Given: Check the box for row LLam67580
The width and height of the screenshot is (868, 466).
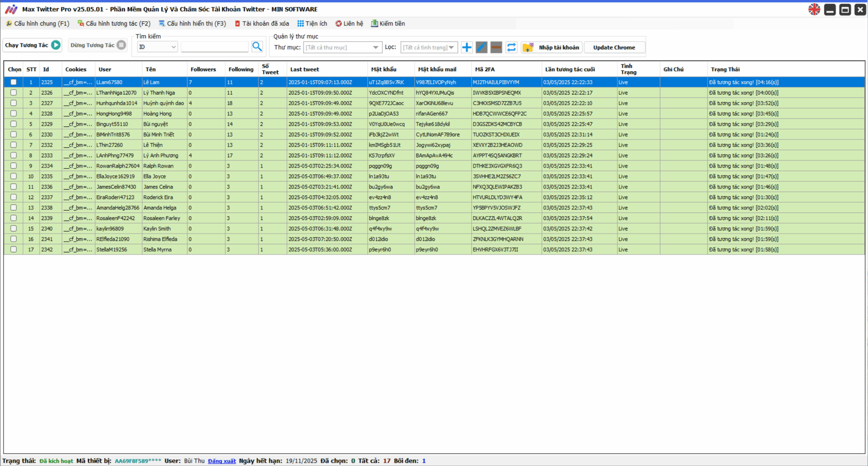Looking at the screenshot, I should point(14,82).
